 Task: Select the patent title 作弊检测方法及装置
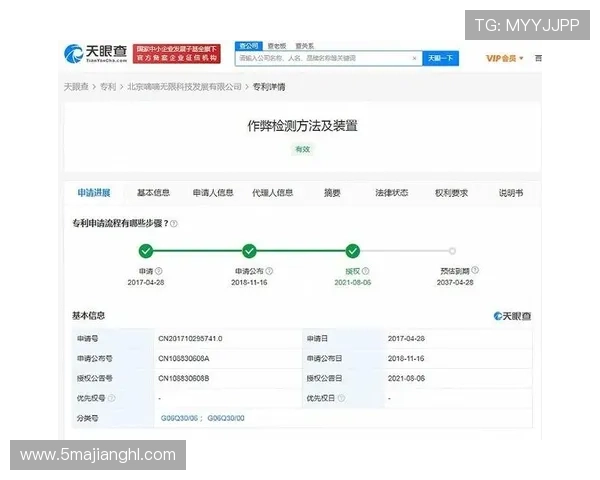click(x=302, y=126)
